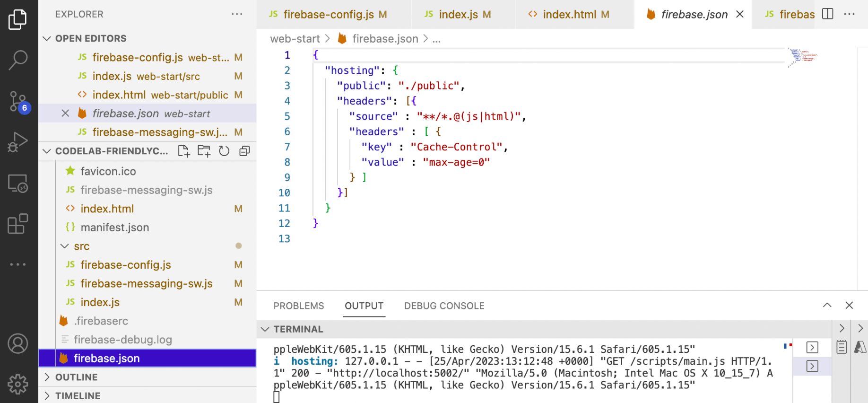This screenshot has width=868, height=403.
Task: Open the Manage settings gear
Action: click(x=18, y=384)
